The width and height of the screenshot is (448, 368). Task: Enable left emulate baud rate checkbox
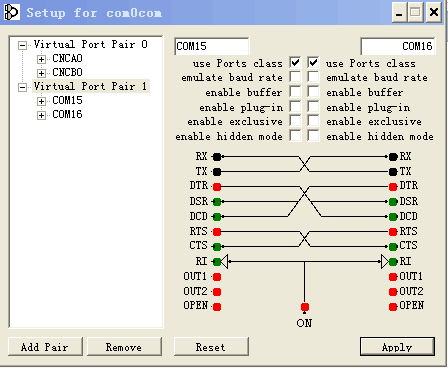pyautogui.click(x=295, y=77)
